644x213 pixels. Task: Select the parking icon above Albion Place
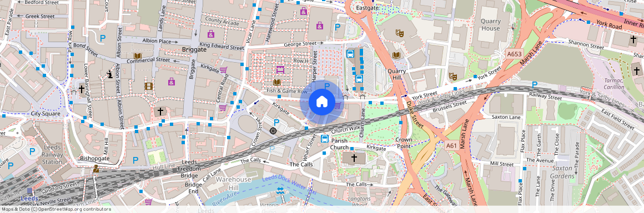point(103,39)
